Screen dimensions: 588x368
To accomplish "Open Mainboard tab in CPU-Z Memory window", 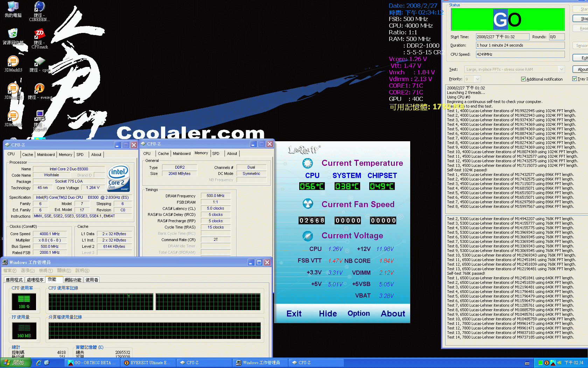I will 182,154.
